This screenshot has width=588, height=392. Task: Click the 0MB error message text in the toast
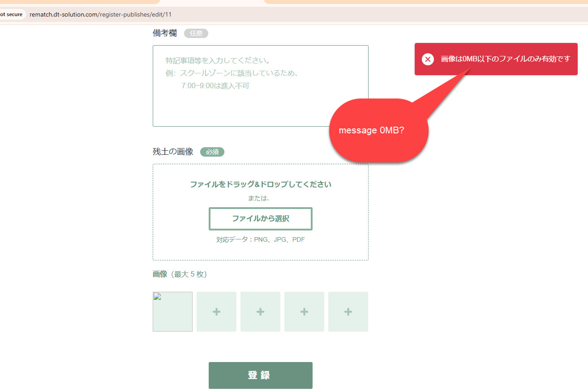[x=506, y=59]
